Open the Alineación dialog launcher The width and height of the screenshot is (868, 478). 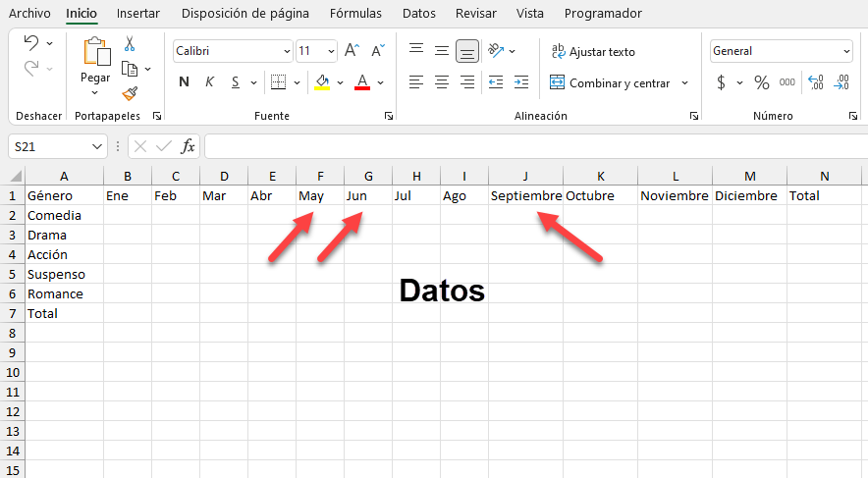point(693,116)
